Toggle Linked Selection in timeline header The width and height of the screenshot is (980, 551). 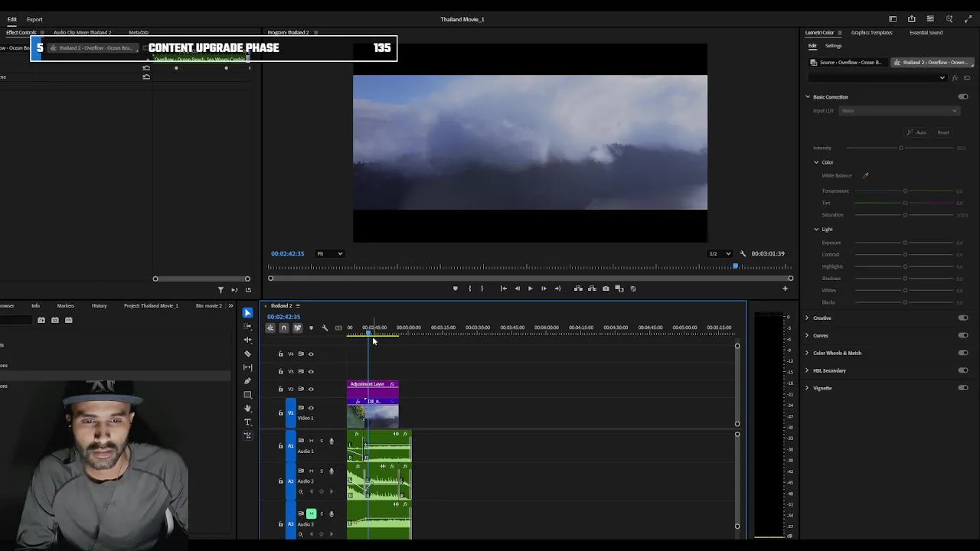pos(297,328)
